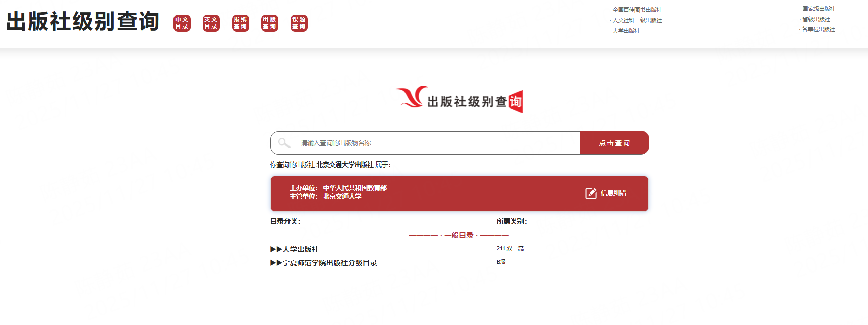Image resolution: width=868 pixels, height=325 pixels.
Task: Click the 课题查询 icon
Action: click(x=299, y=23)
